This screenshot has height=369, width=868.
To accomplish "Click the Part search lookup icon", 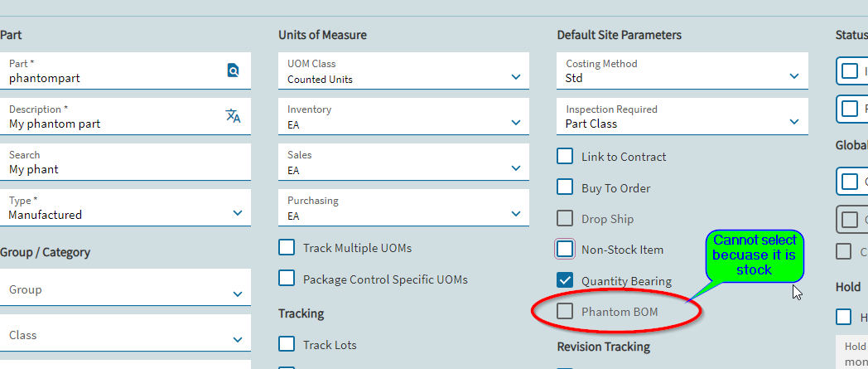I will tap(233, 70).
